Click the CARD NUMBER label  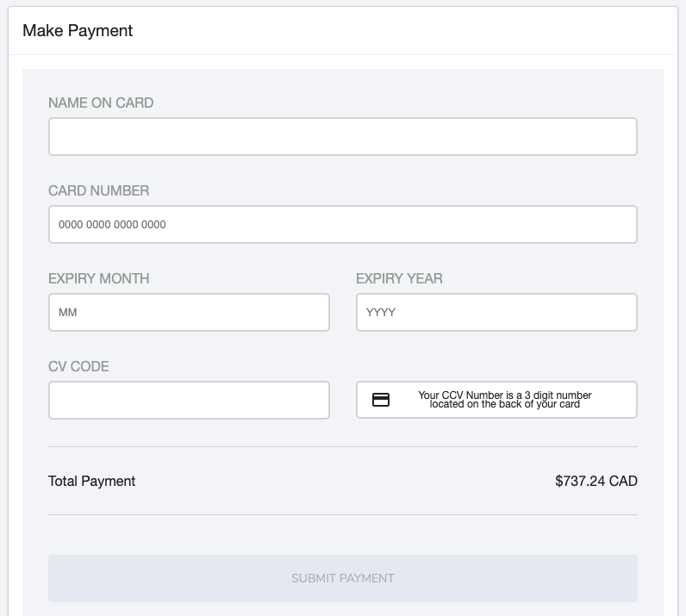point(98,190)
